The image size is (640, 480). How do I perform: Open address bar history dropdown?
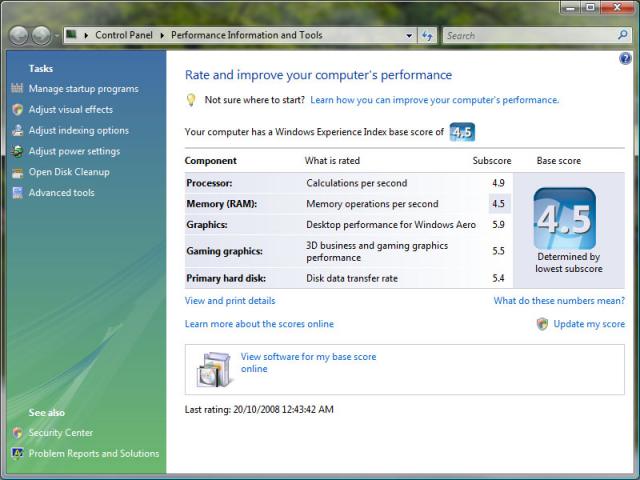(x=409, y=36)
